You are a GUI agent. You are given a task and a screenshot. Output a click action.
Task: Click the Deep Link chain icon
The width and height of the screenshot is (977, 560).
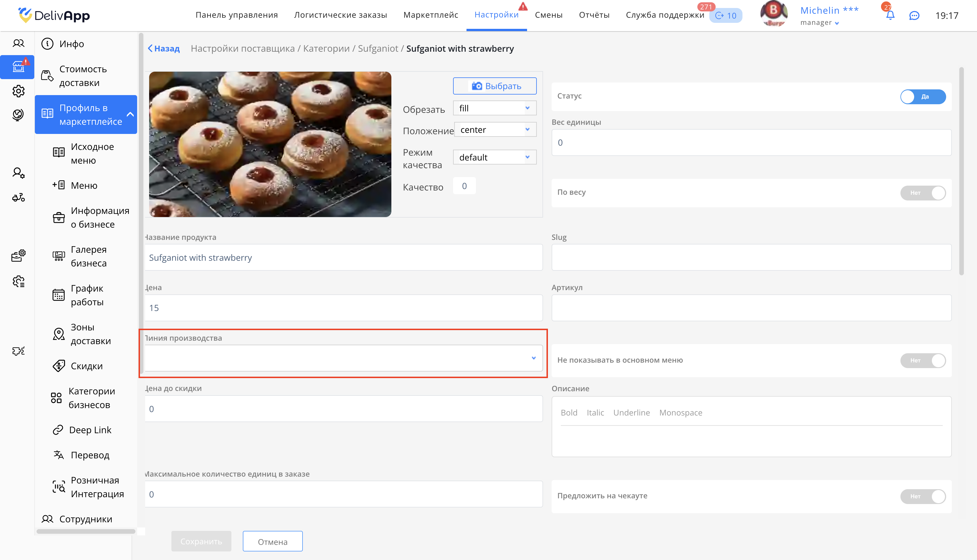coord(58,429)
